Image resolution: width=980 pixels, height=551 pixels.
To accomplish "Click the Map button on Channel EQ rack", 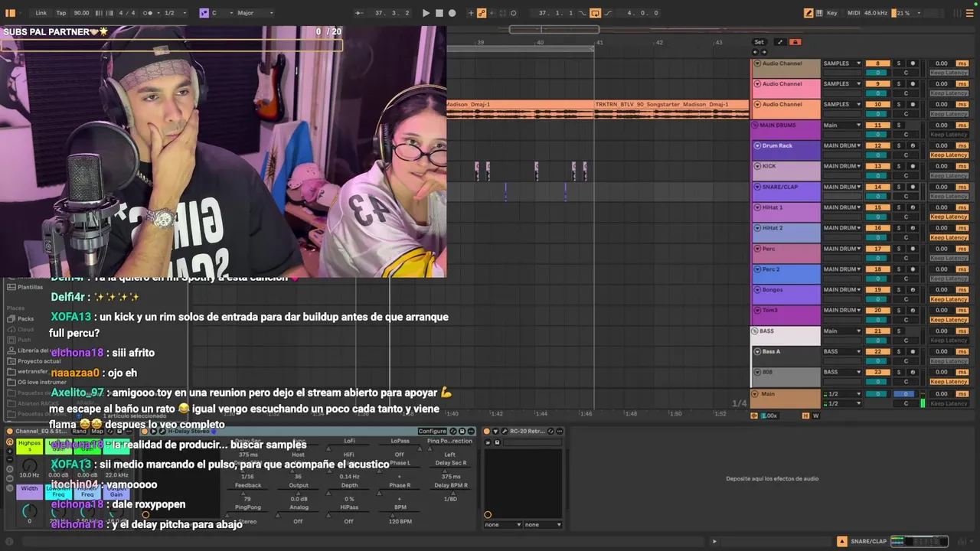I will pos(97,431).
